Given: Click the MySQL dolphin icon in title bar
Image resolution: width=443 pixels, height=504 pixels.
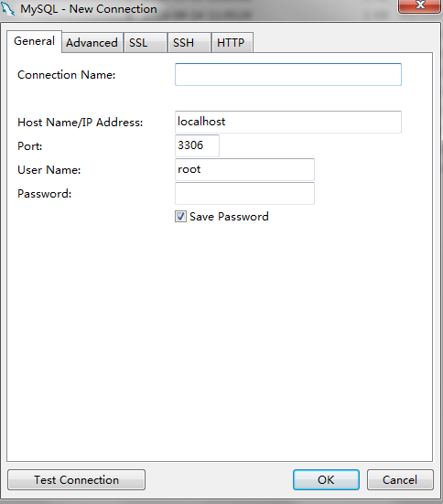Looking at the screenshot, I should (x=7, y=8).
